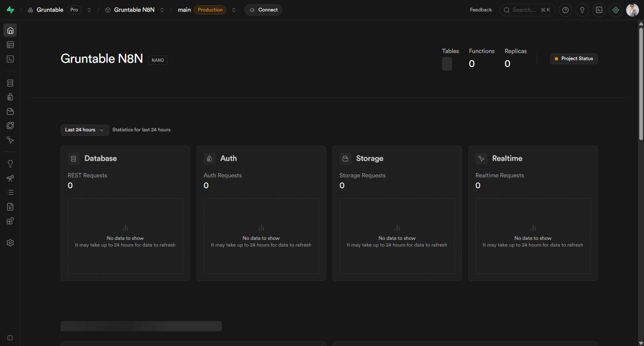Click the project cube icon beside Gruntable N8N
Viewport: 644px width, 346px height.
[108, 10]
